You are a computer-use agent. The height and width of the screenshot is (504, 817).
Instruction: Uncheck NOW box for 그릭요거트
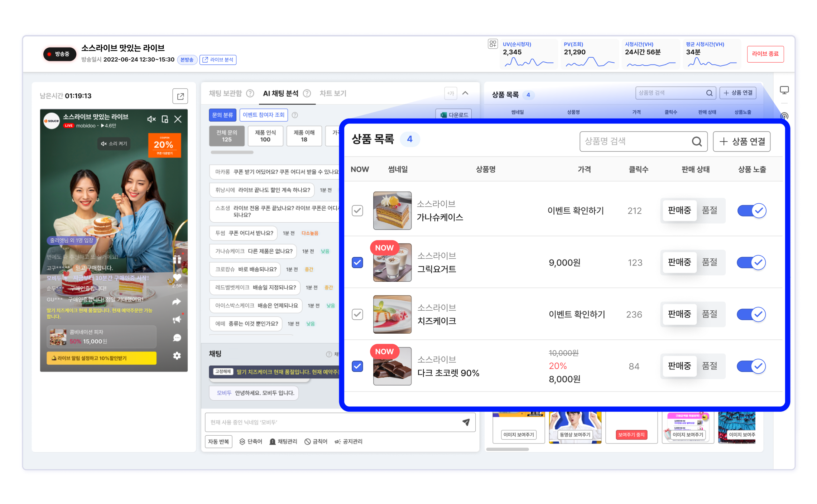coord(357,262)
